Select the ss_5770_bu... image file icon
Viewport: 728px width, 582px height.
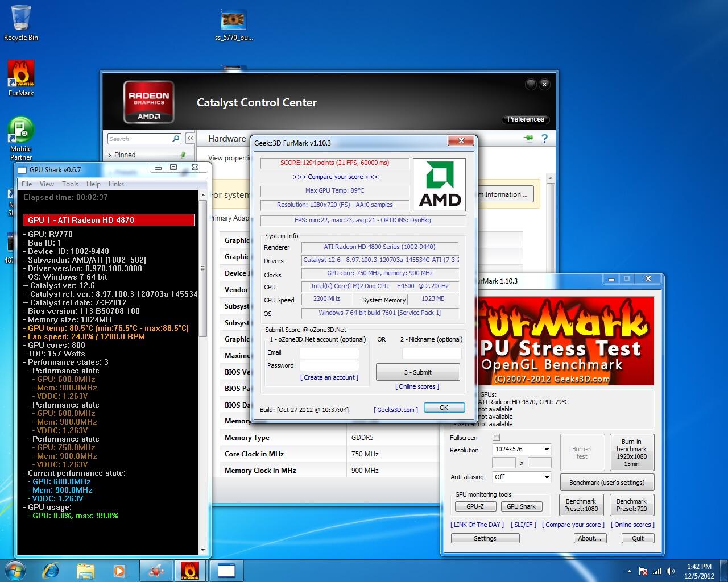click(234, 26)
